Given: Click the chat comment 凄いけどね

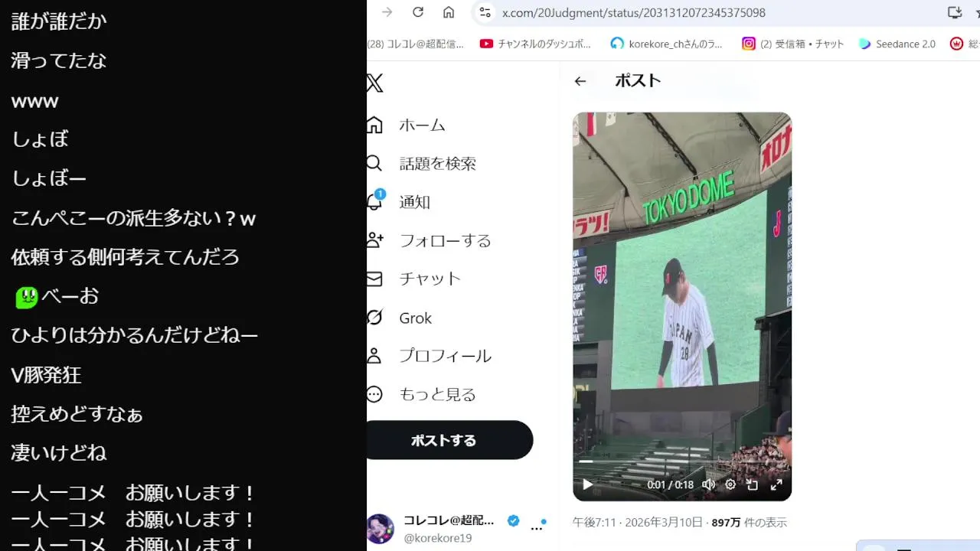Looking at the screenshot, I should tap(59, 453).
